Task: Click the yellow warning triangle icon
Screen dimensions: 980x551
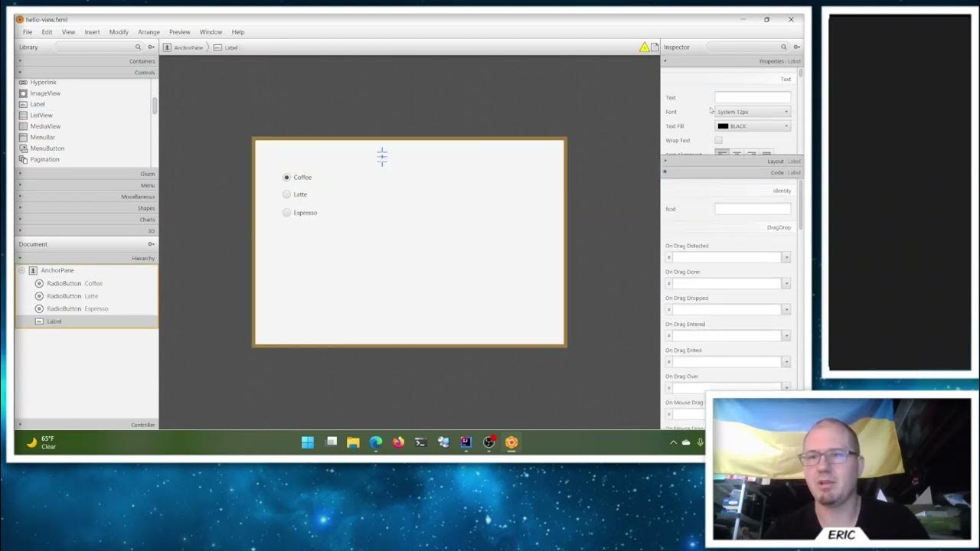Action: tap(644, 47)
